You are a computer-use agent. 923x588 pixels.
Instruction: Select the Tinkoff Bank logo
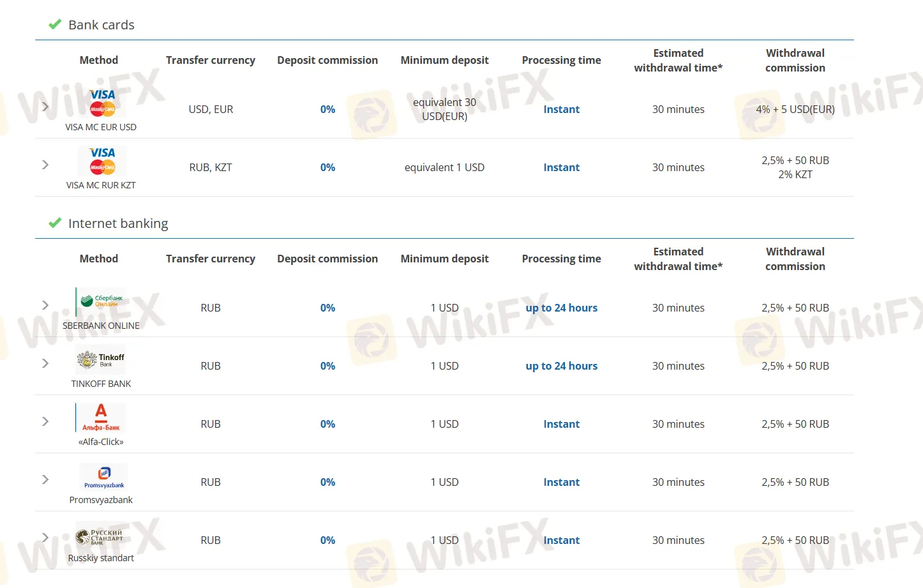[x=101, y=359]
